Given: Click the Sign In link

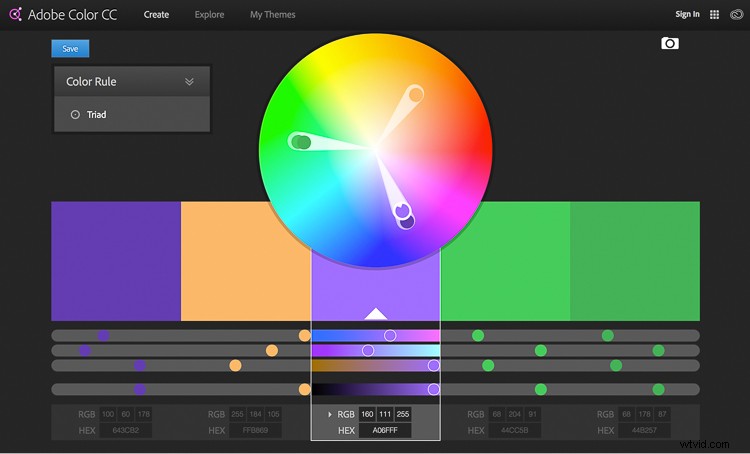Looking at the screenshot, I should tap(687, 15).
